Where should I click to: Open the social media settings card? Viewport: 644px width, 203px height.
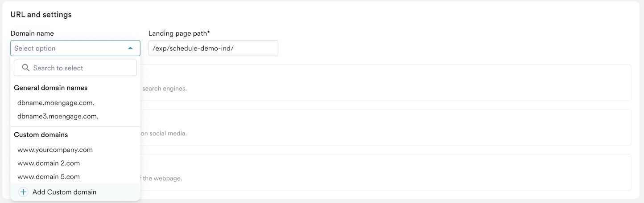coord(384,128)
